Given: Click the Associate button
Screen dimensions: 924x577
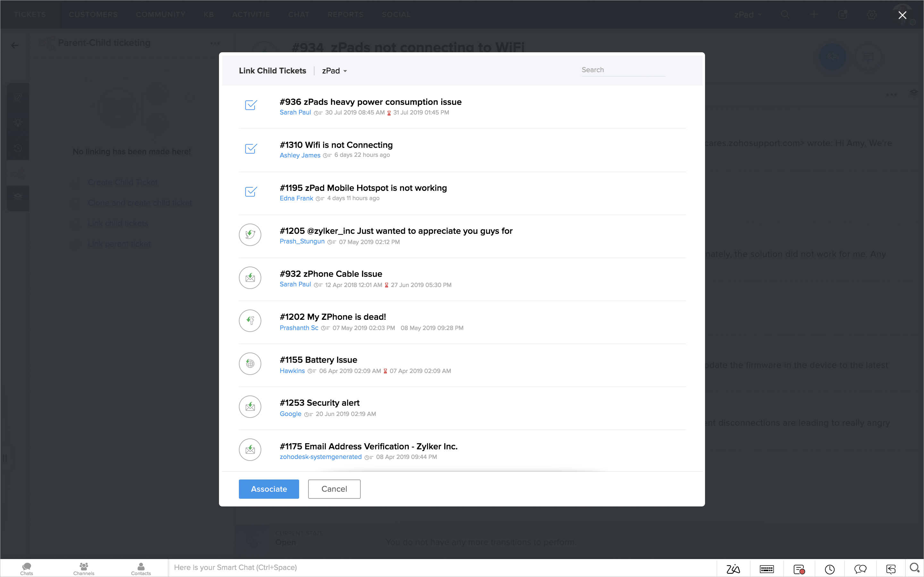Looking at the screenshot, I should (x=268, y=489).
